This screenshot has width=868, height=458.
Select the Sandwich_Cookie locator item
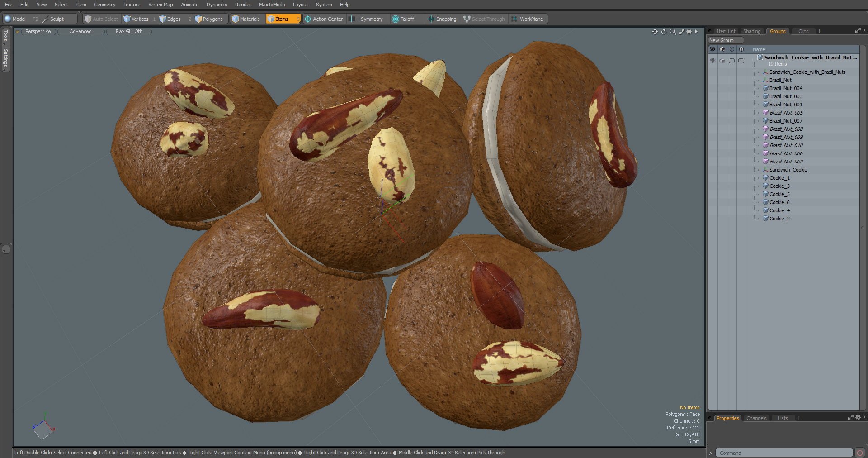[x=788, y=170]
